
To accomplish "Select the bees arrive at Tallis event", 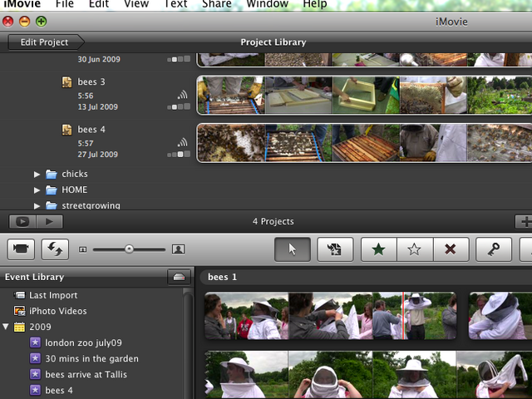I will [86, 375].
